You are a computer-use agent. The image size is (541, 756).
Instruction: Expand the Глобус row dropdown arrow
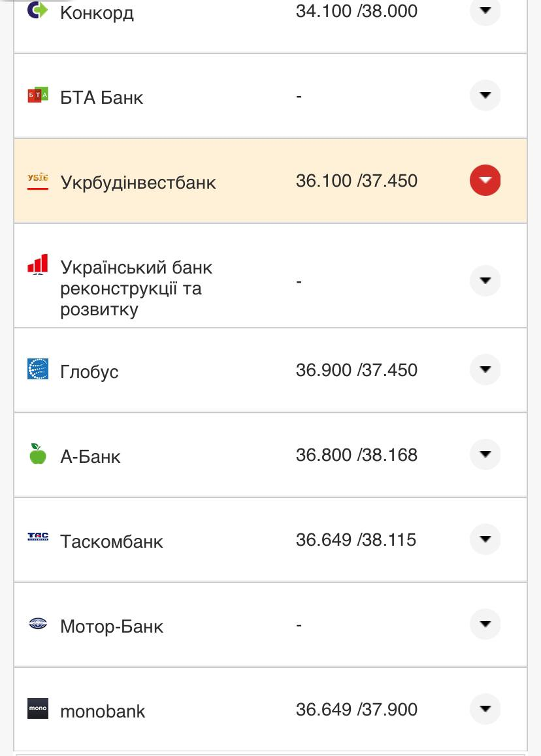coord(485,370)
